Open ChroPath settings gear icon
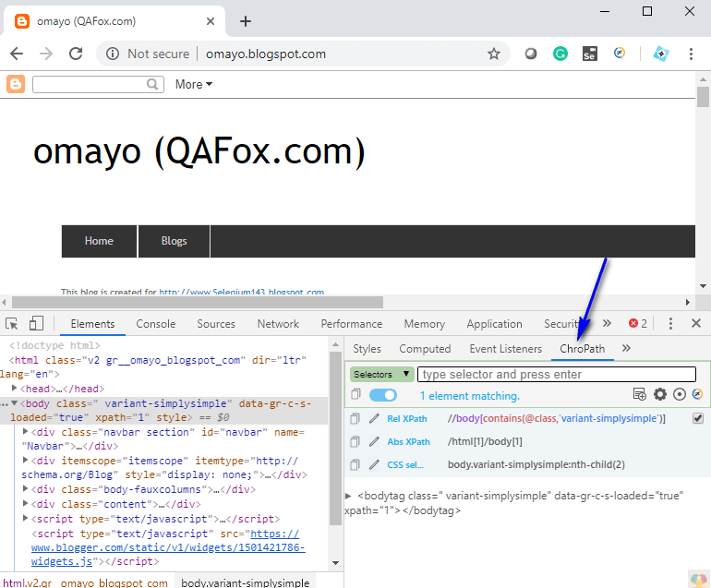 [660, 394]
